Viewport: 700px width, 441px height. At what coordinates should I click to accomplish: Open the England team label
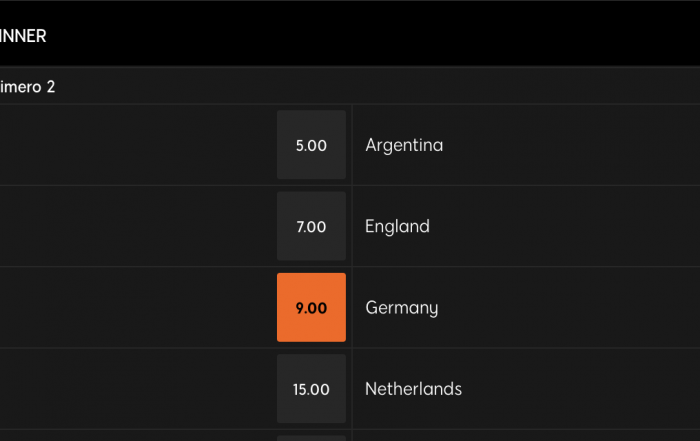coord(397,226)
